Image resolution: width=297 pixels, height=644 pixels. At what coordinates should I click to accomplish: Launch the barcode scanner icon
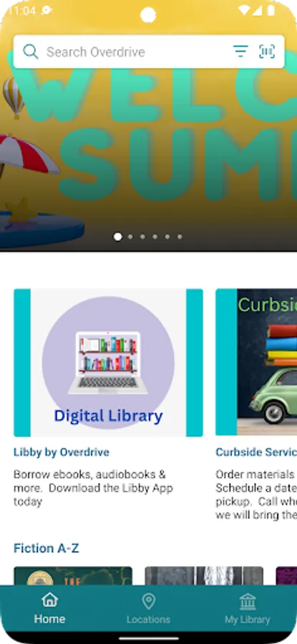pos(267,52)
